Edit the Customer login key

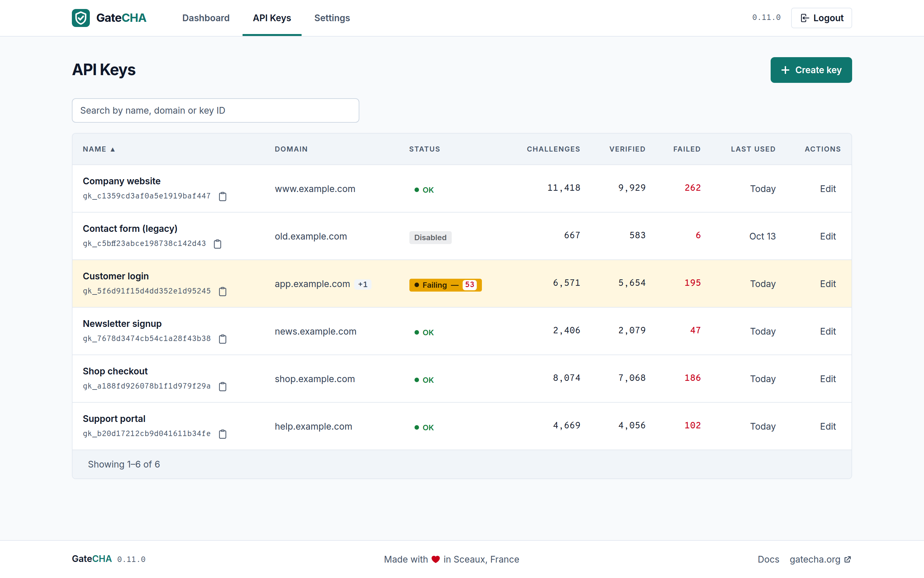point(828,284)
